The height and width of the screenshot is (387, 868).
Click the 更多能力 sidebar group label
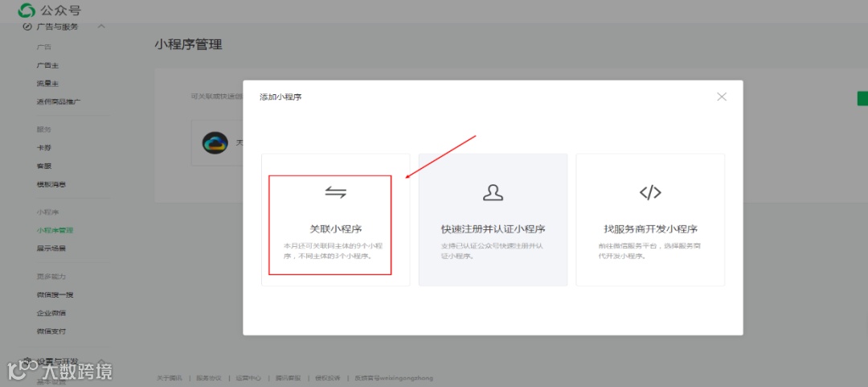[51, 276]
